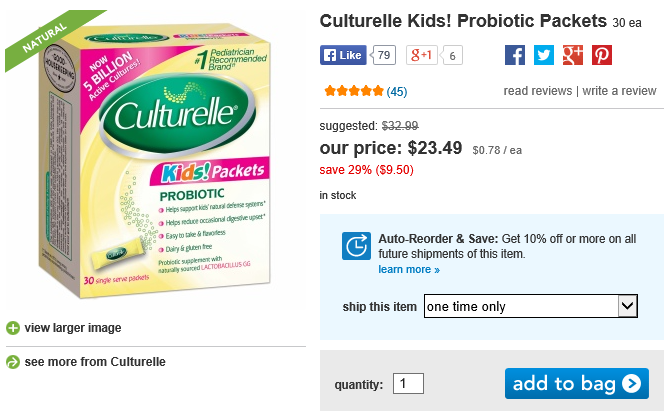Pin product using Pinterest icon

pos(602,56)
